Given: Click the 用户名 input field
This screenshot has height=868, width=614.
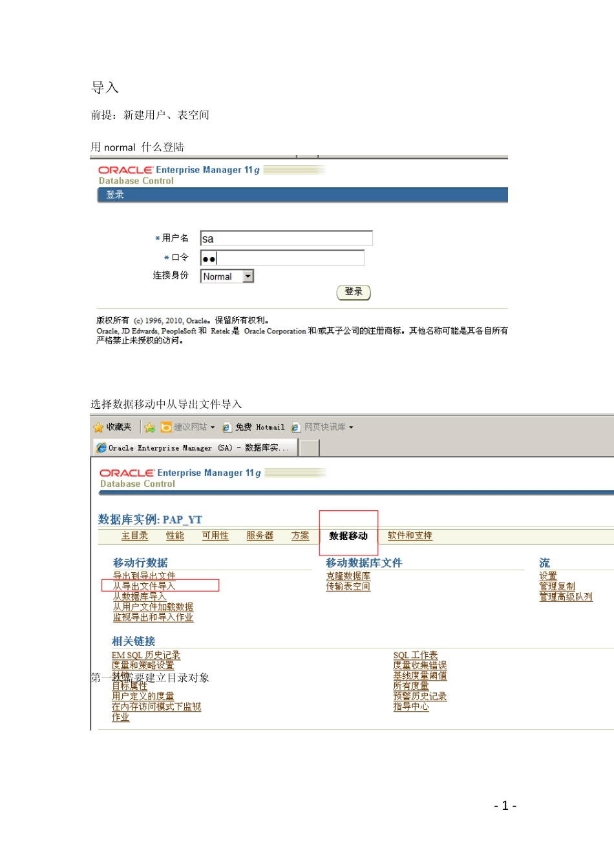Looking at the screenshot, I should (x=286, y=238).
